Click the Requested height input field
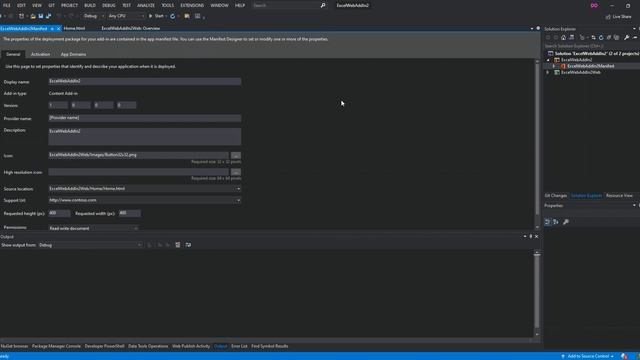Screen dimensions: 640x360 (x=59, y=213)
